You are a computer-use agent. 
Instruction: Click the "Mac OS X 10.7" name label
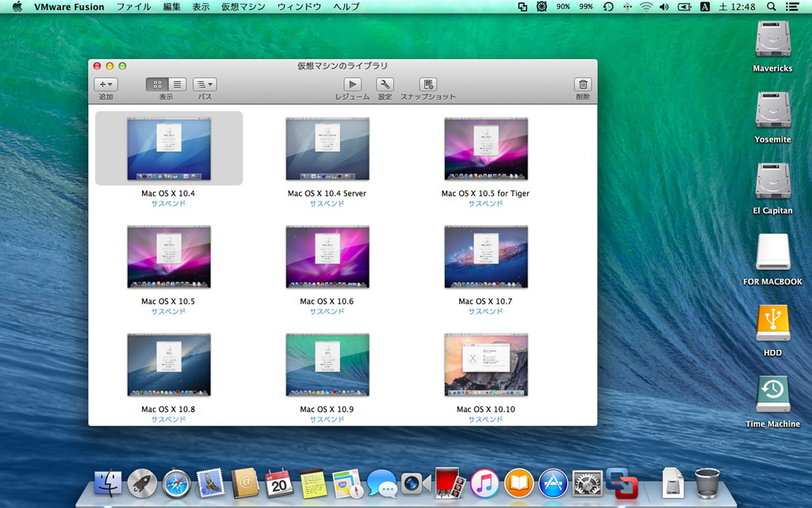(485, 301)
